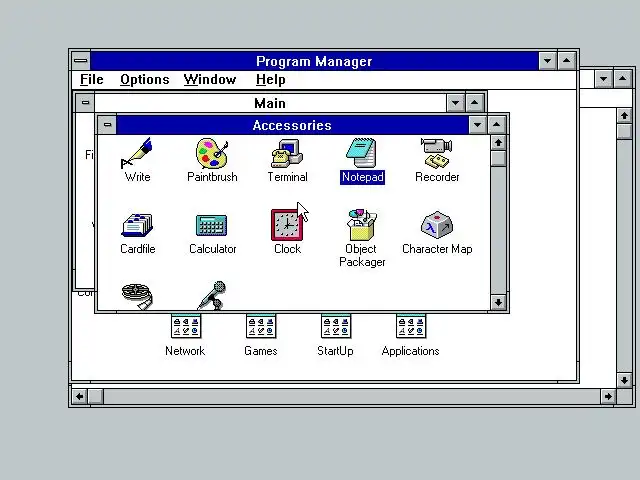The width and height of the screenshot is (640, 480).
Task: Click the background window's scroll down arrow
Action: coord(624,380)
